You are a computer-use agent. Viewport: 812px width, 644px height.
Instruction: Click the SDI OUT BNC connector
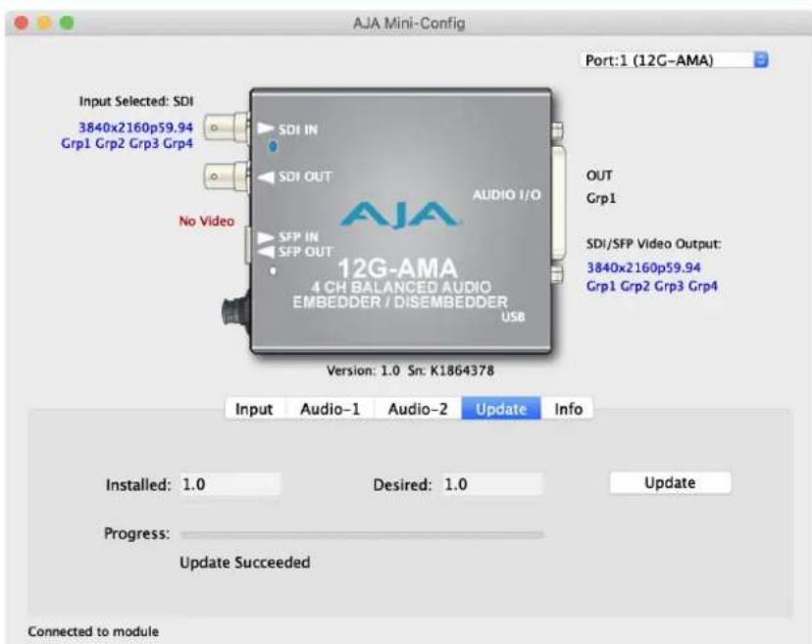226,176
